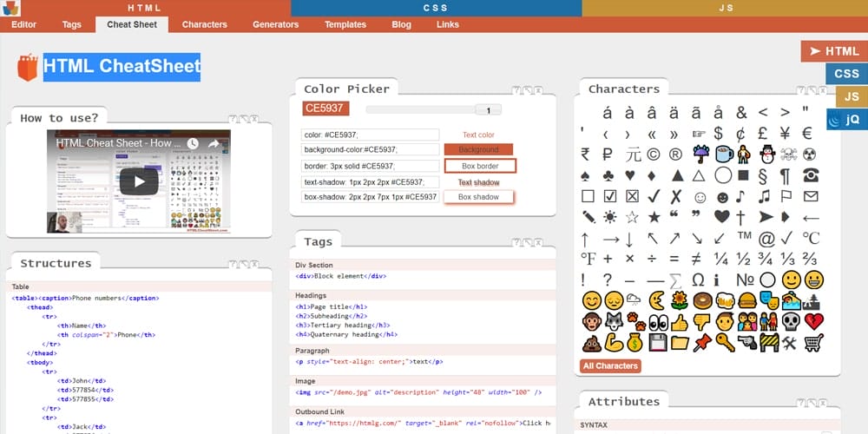Image resolution: width=868 pixels, height=434 pixels.
Task: Select the thumbs down emoji
Action: [x=701, y=322]
